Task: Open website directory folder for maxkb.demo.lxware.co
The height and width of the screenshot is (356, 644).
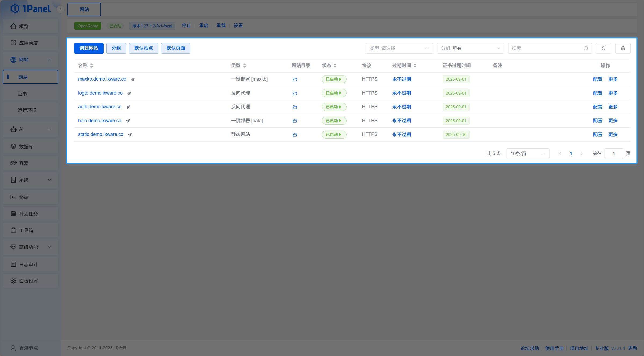Action: point(294,80)
